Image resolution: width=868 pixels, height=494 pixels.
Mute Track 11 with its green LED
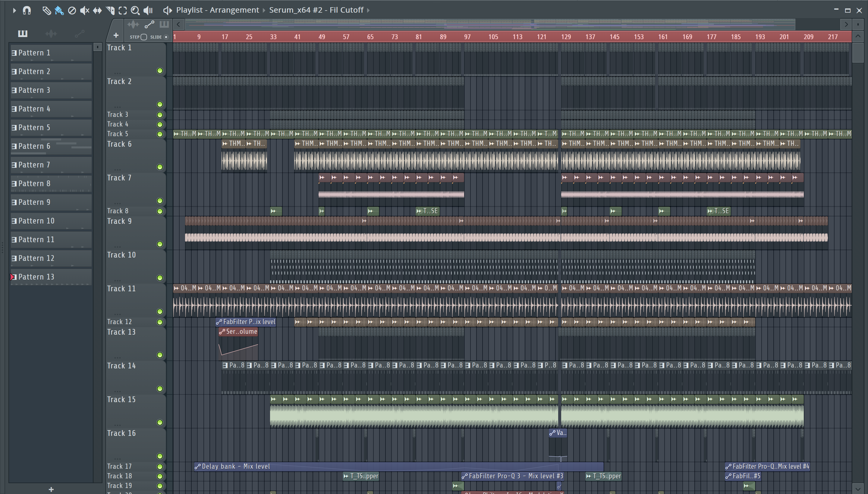coord(159,311)
